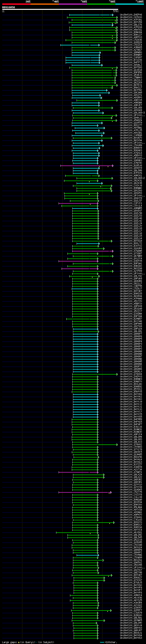The width and height of the screenshot is (146, 644).
Task: Select the query name BB916058
Action: pos(8,7)
